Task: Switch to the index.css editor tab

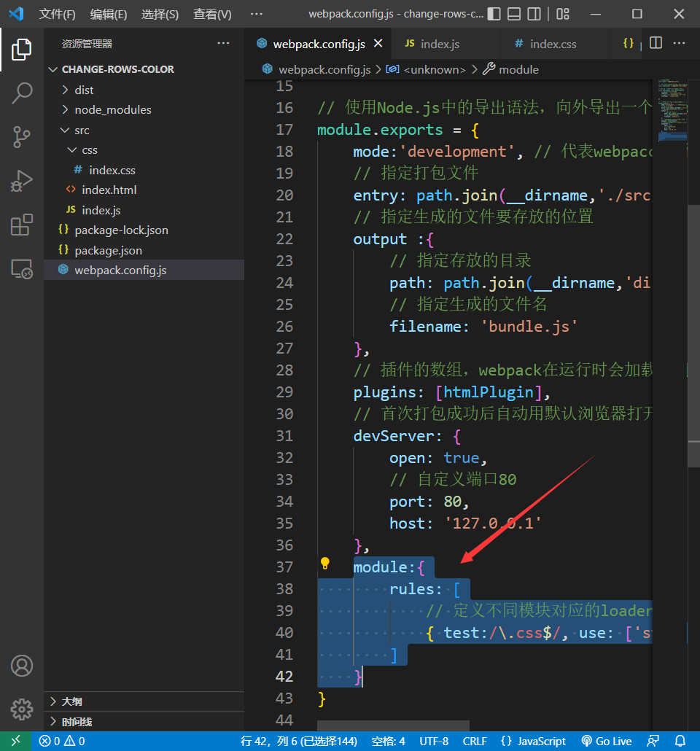Action: (x=553, y=44)
